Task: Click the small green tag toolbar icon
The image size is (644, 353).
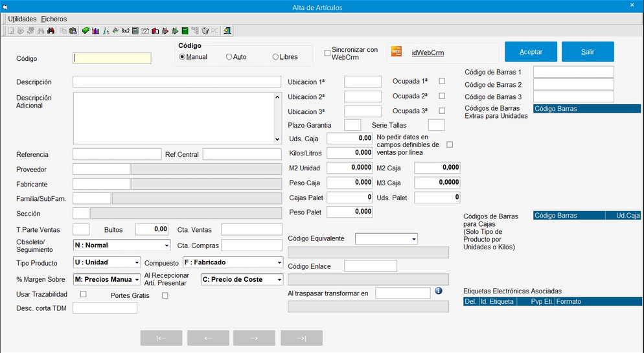Action: coord(115,31)
